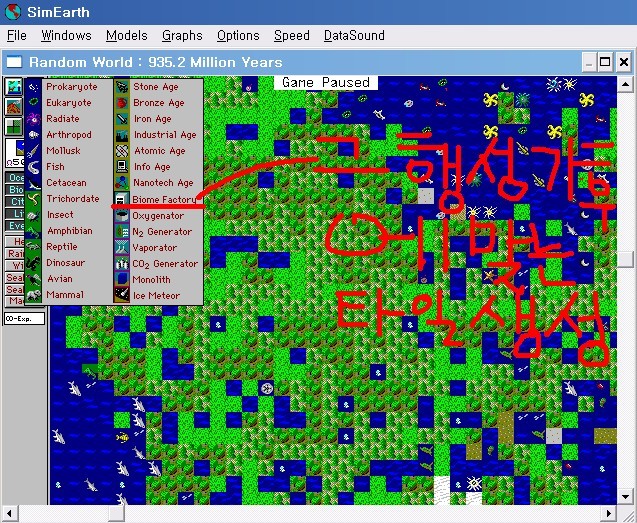Place a Stone Age civilization icon
Screen dimensions: 637x523
point(121,87)
